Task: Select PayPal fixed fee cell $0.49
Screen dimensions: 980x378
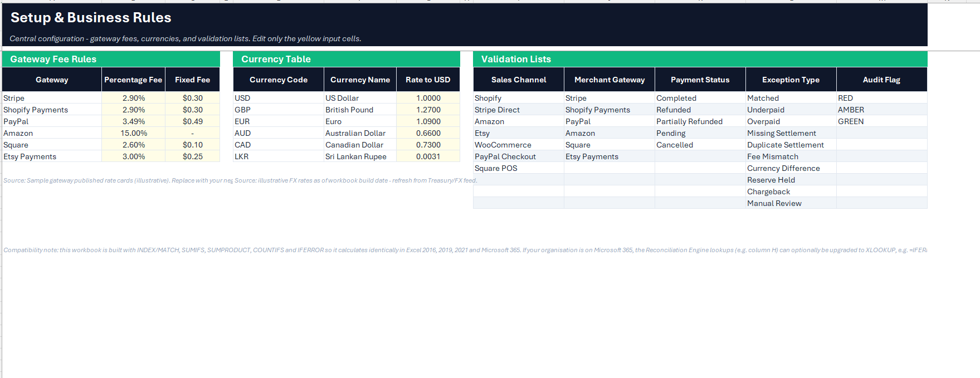Action: [x=193, y=121]
